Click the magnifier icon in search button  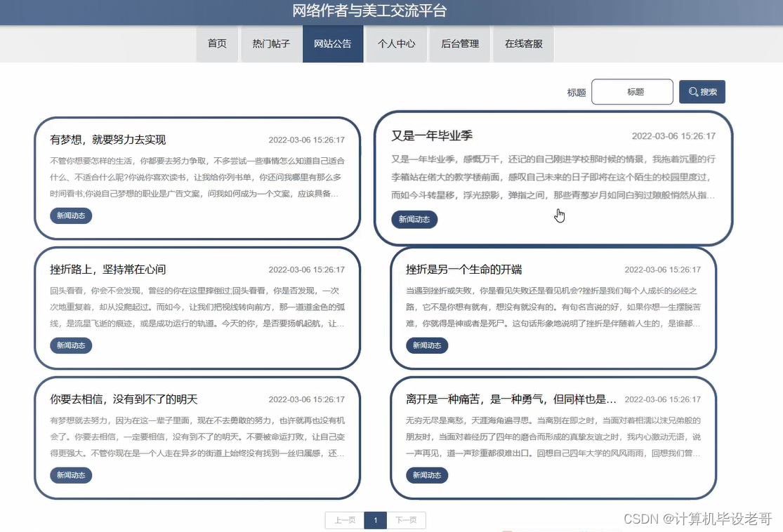point(693,92)
